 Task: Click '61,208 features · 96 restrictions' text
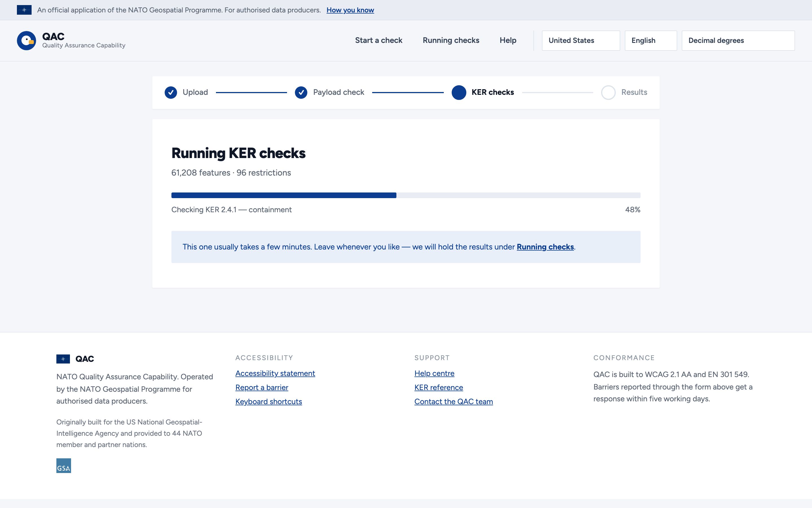click(231, 173)
